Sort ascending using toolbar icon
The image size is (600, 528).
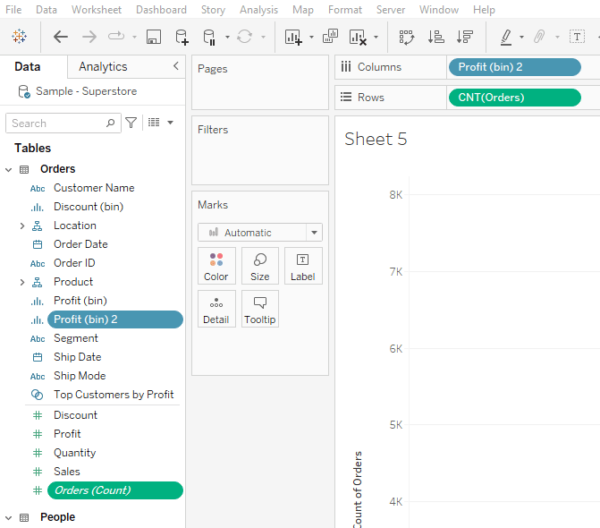pyautogui.click(x=436, y=37)
